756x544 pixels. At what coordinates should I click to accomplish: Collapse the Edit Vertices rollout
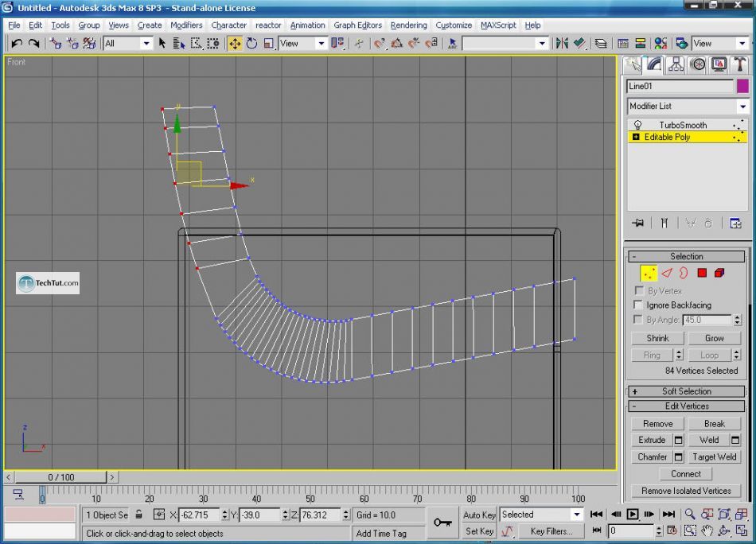[686, 406]
